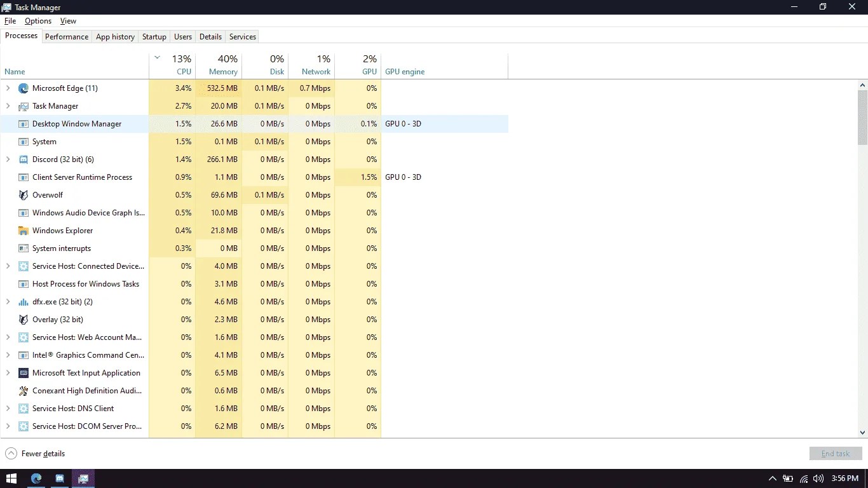Click the 532.5 MB memory cell
This screenshot has width=868, height=488.
coord(219,88)
